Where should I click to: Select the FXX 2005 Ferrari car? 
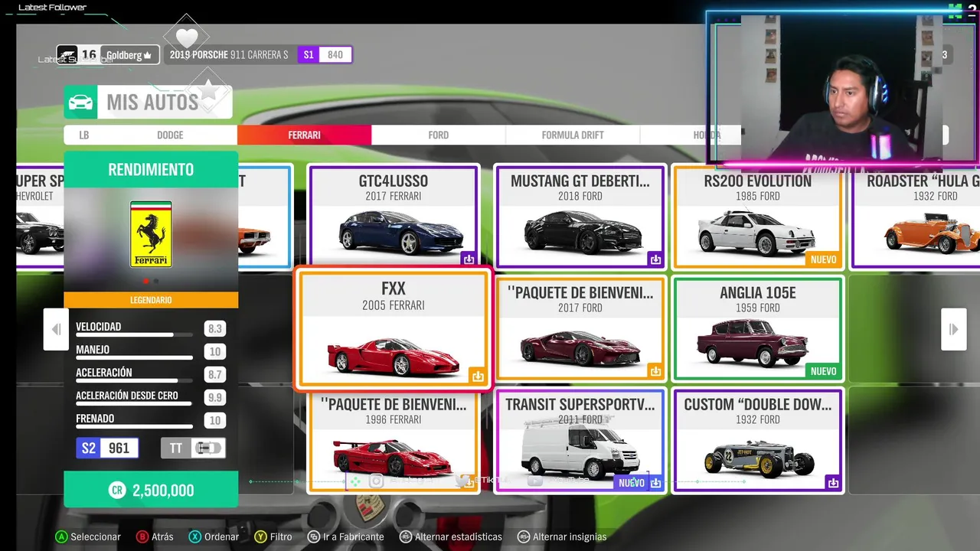coord(394,329)
